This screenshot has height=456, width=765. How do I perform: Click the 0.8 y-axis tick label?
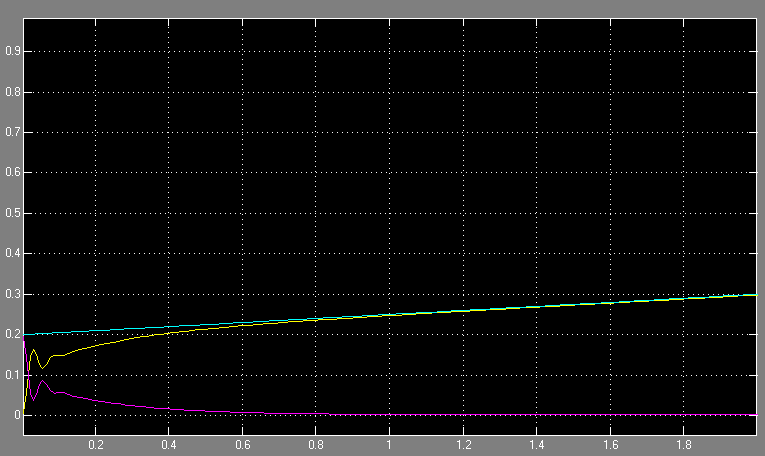coord(12,92)
